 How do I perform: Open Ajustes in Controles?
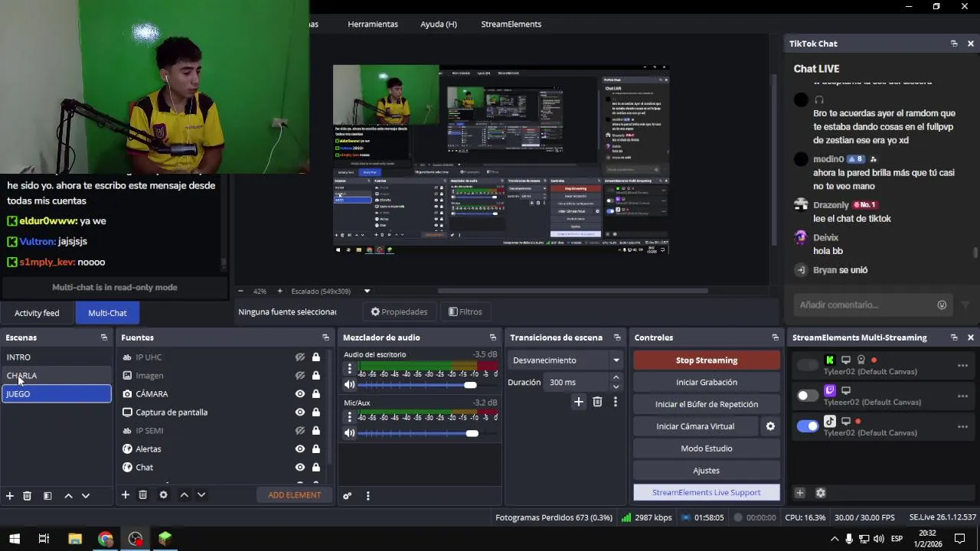click(x=707, y=471)
